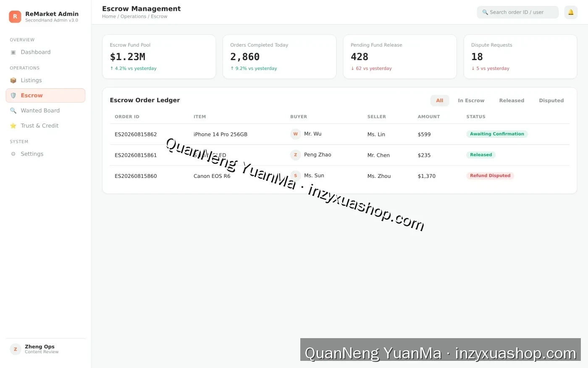Click the Awaiting Confirmation status badge
The image size is (588, 368).
(x=497, y=134)
